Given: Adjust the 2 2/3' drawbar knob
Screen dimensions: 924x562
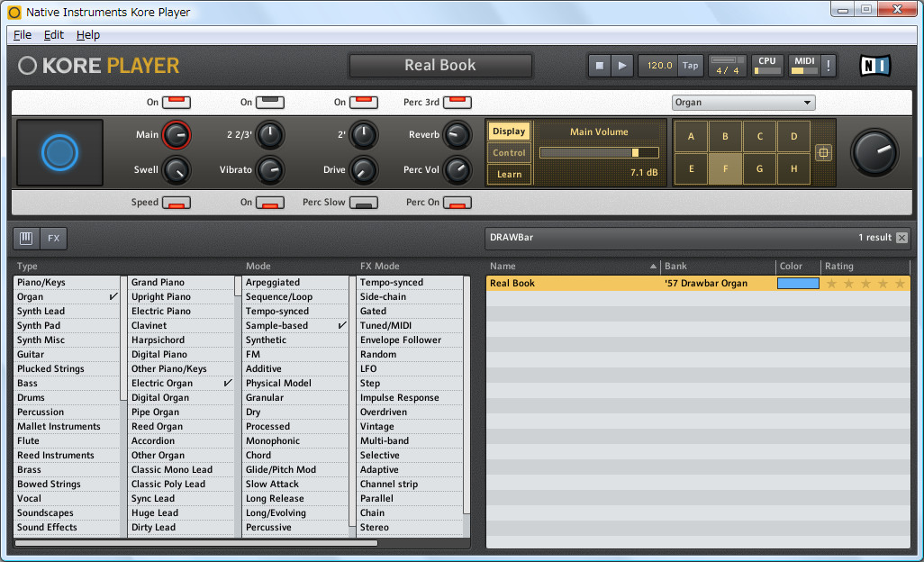Looking at the screenshot, I should 270,135.
